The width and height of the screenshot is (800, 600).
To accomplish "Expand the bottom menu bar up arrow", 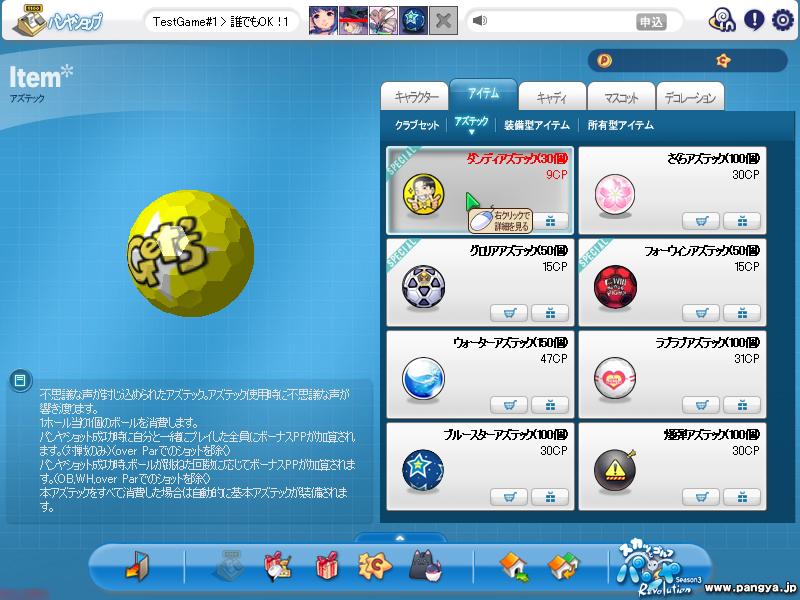I will [400, 538].
